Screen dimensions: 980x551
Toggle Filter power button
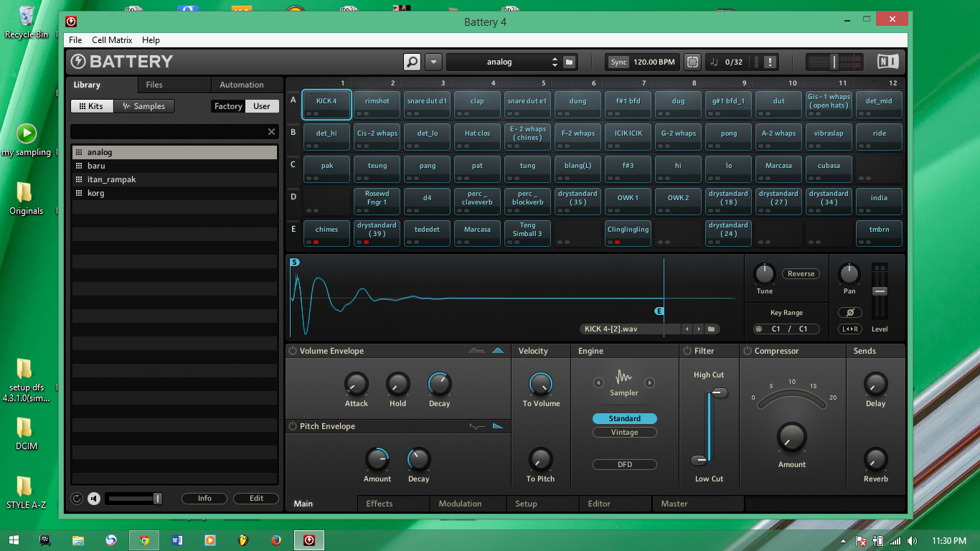687,351
